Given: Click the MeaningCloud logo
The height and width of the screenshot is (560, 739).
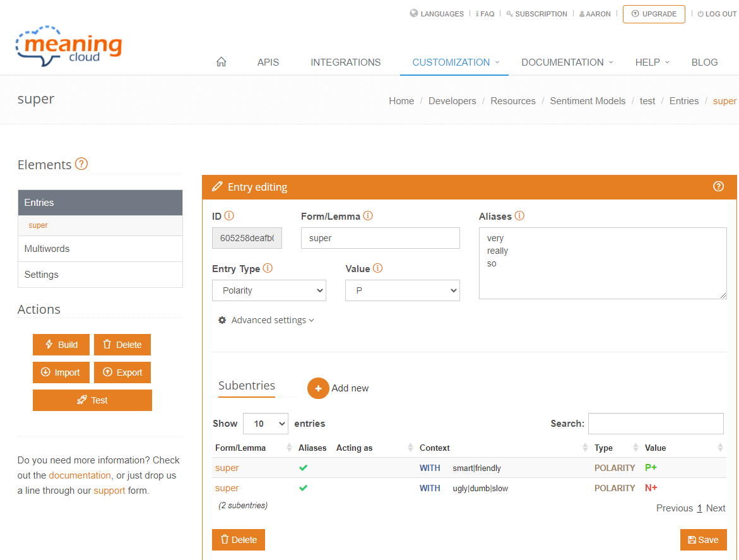Looking at the screenshot, I should tap(69, 45).
